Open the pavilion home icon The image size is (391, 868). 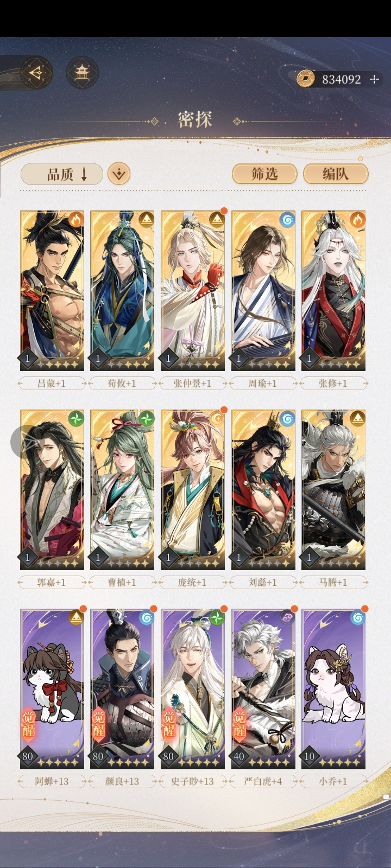pyautogui.click(x=82, y=73)
